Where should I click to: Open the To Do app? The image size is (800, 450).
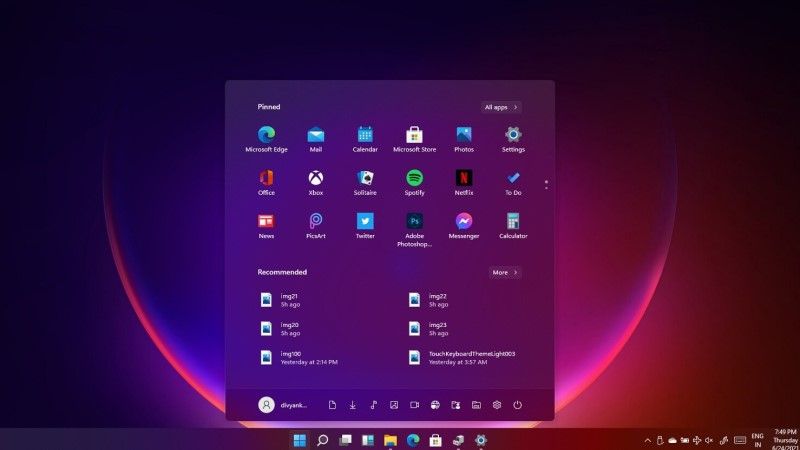(513, 182)
